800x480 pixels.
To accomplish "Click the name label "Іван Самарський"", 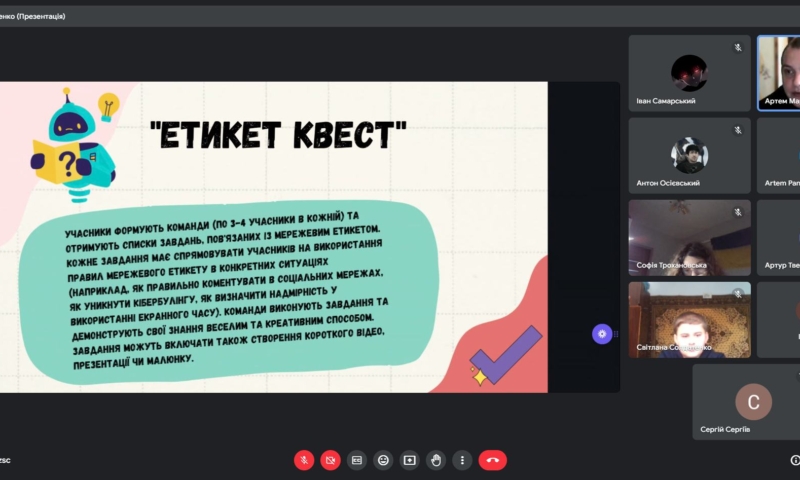I will pyautogui.click(x=666, y=101).
